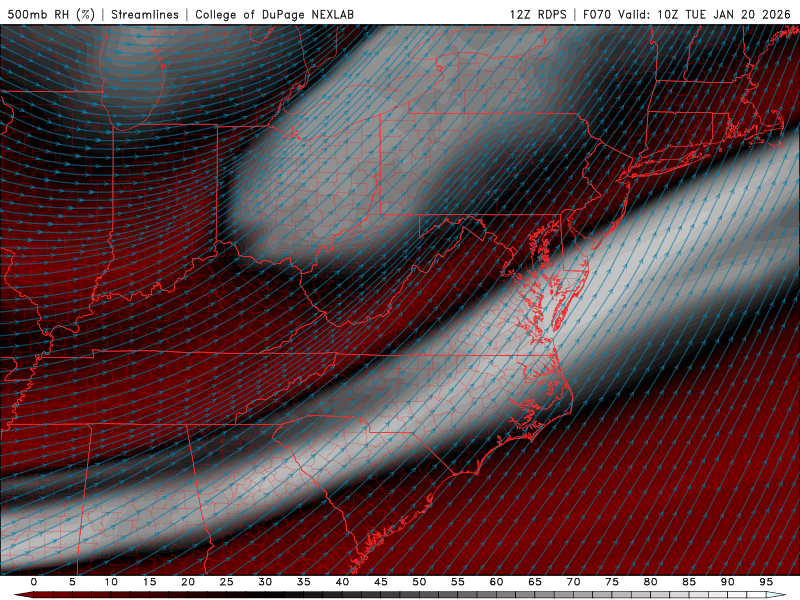
Task: Select the "20" value on the colorbar scale
Action: pyautogui.click(x=188, y=582)
